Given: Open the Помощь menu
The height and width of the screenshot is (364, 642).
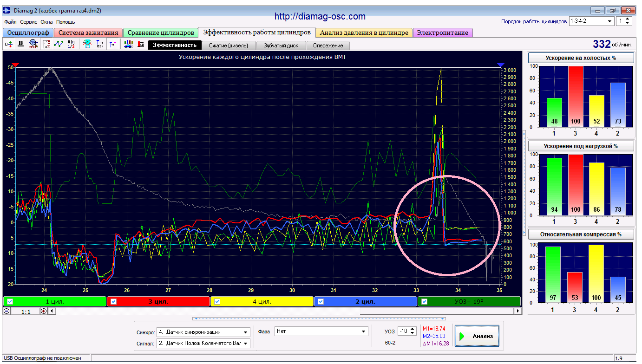Looking at the screenshot, I should point(66,22).
